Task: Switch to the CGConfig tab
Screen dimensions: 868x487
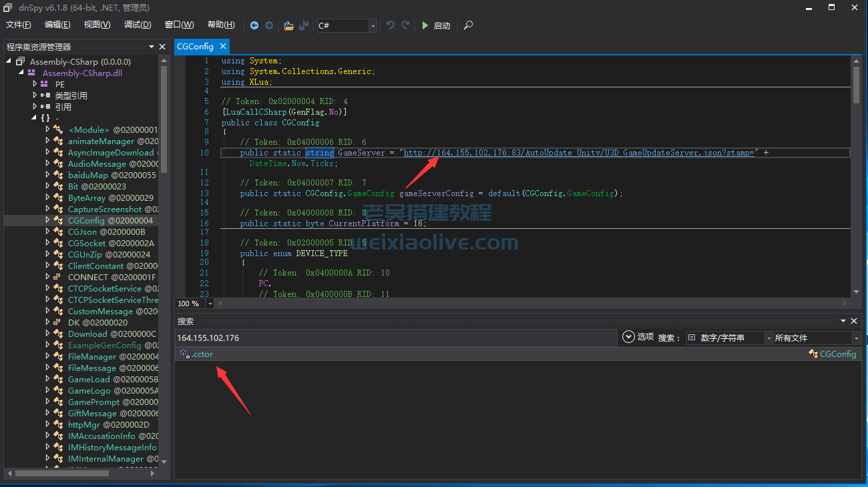Action: (195, 46)
